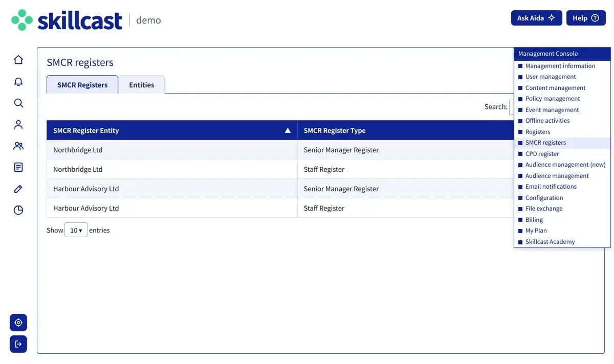Select Northbridge Ltd Staff Register row
This screenshot has height=364, width=614.
(x=280, y=169)
